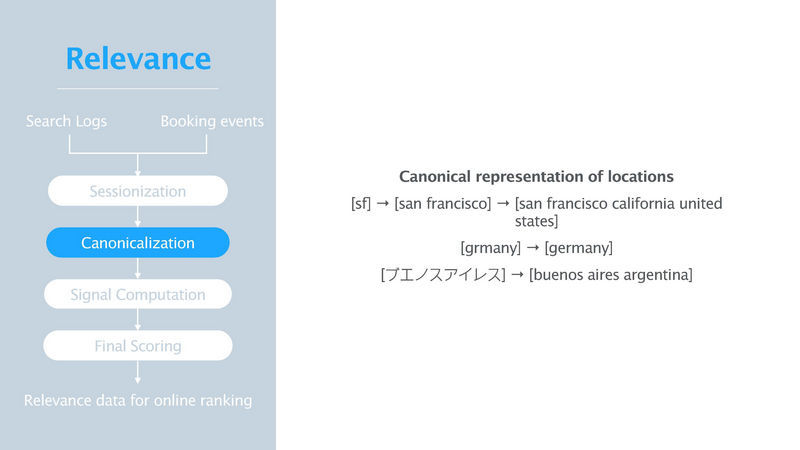Click arrow below the Final Scoring pill
This screenshot has height=450, width=800.
tap(138, 373)
